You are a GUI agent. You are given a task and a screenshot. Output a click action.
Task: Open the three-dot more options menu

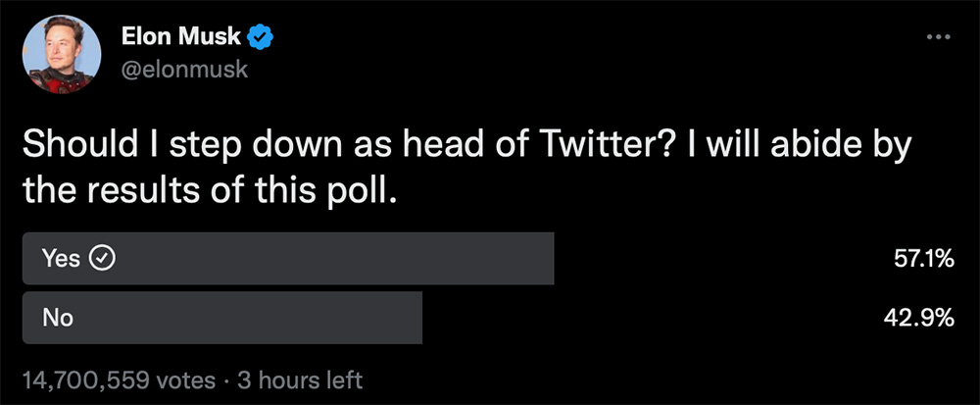[939, 37]
